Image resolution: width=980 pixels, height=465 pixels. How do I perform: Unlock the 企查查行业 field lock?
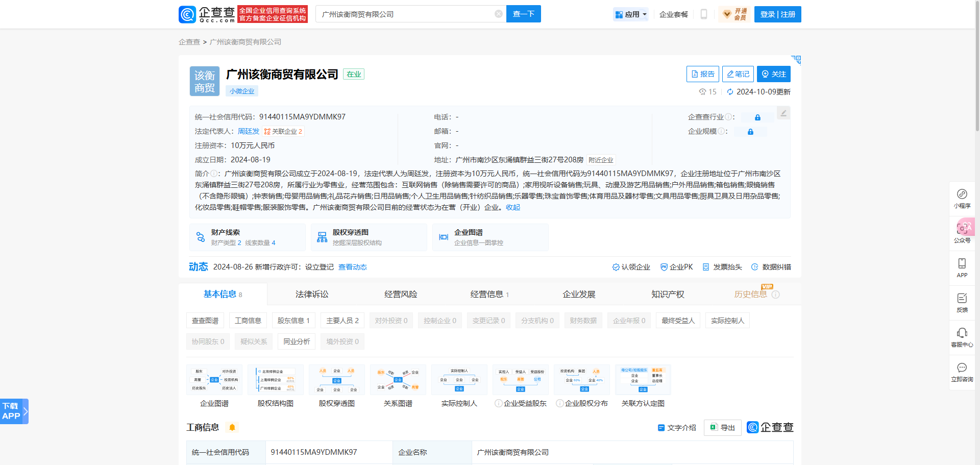(757, 117)
